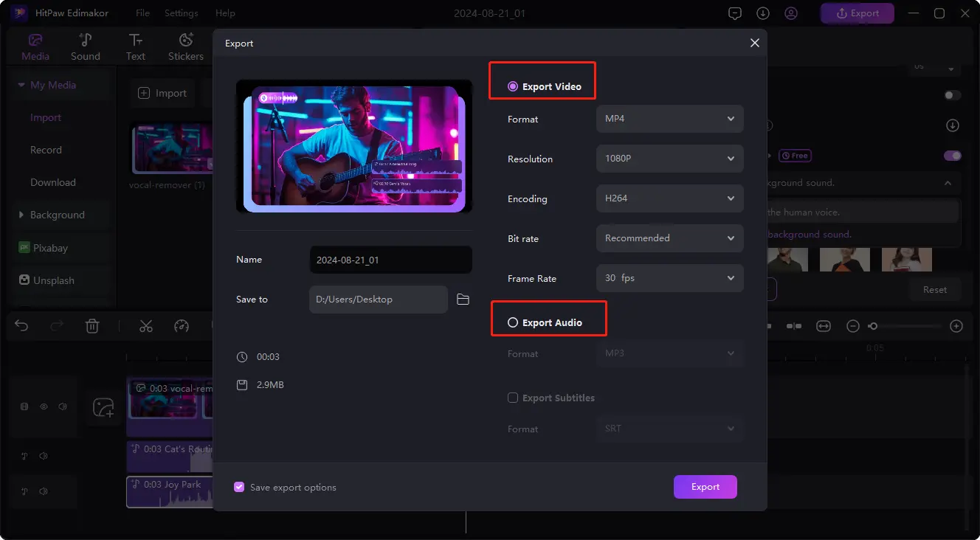Open the speed gauge tool
This screenshot has width=980, height=540.
click(x=182, y=326)
